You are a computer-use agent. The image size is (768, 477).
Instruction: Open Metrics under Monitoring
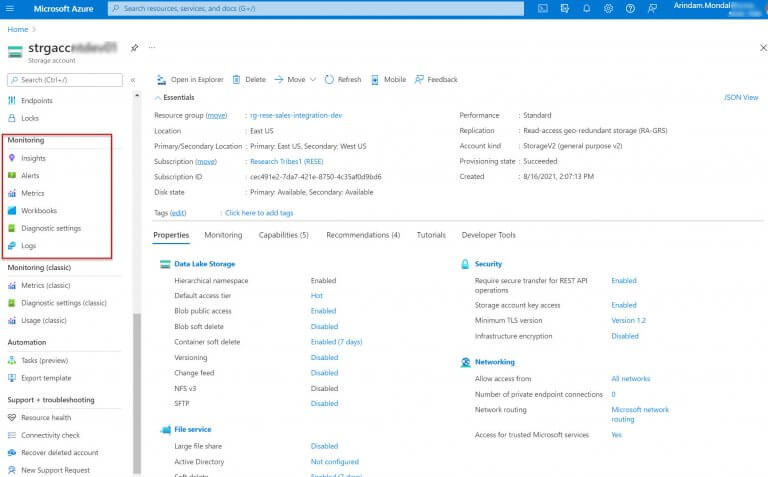(32, 193)
